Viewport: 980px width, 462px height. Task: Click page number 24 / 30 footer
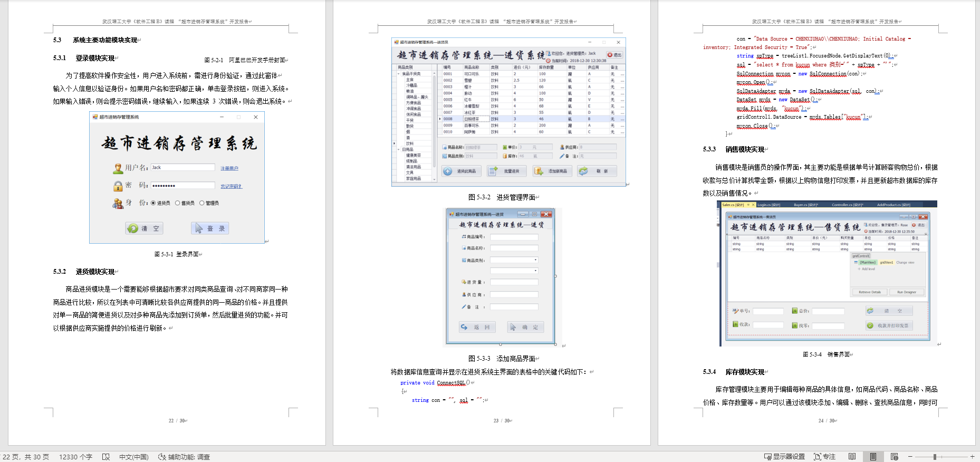pyautogui.click(x=827, y=421)
